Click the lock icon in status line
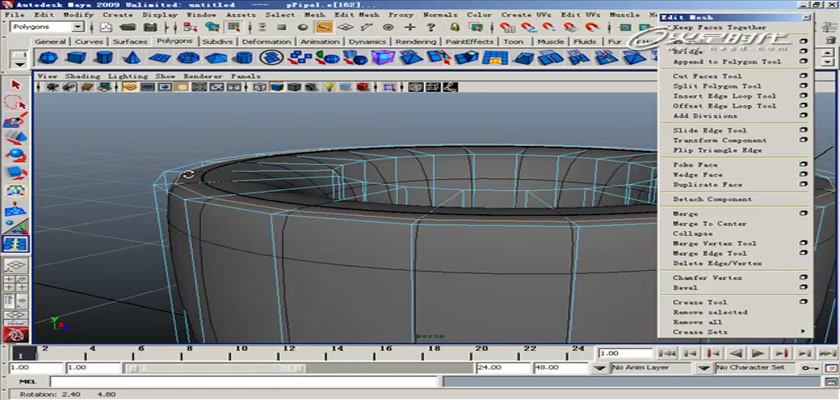The image size is (840, 400). tap(455, 27)
